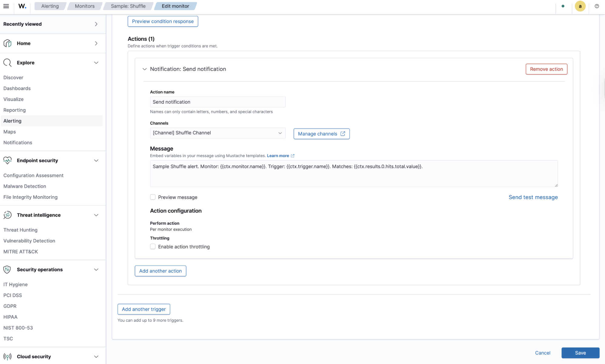
Task: Click the Security operations shield icon
Action: point(8,269)
